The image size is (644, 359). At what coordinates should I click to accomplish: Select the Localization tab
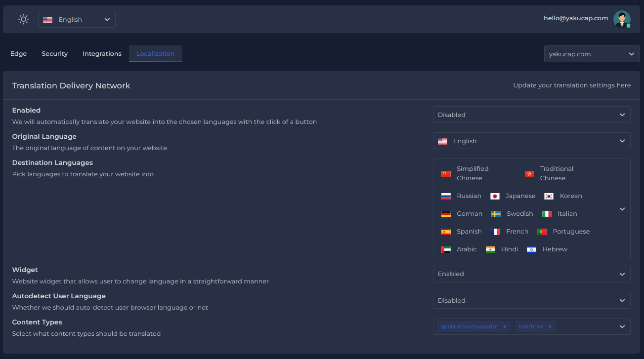click(155, 53)
